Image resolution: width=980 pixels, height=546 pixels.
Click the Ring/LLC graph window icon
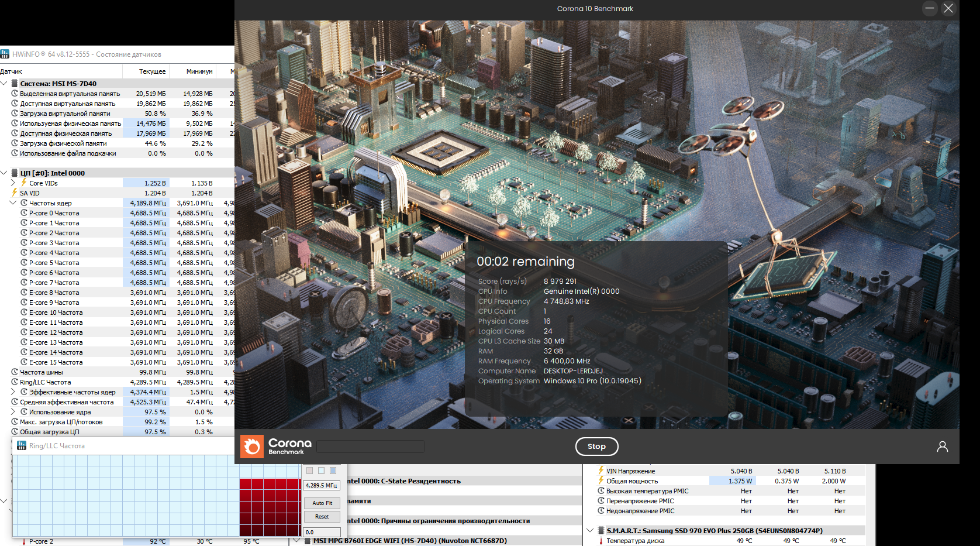point(22,446)
